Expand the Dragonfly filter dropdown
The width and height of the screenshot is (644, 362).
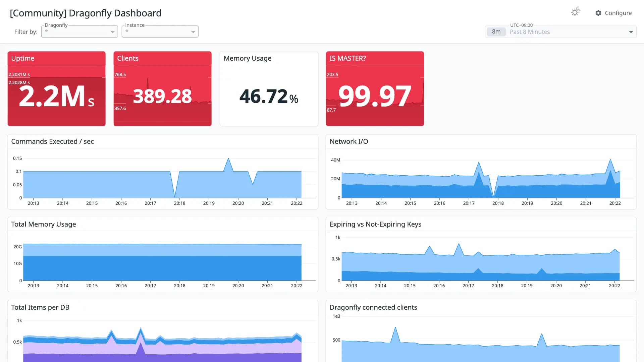click(x=79, y=32)
